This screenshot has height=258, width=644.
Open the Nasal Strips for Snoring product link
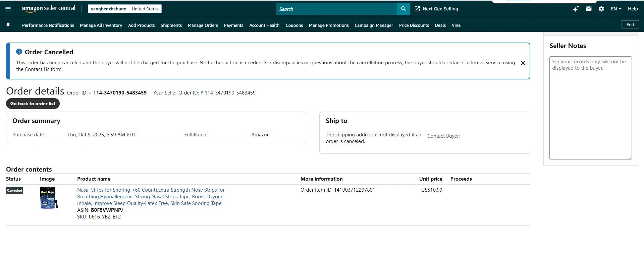click(x=151, y=197)
